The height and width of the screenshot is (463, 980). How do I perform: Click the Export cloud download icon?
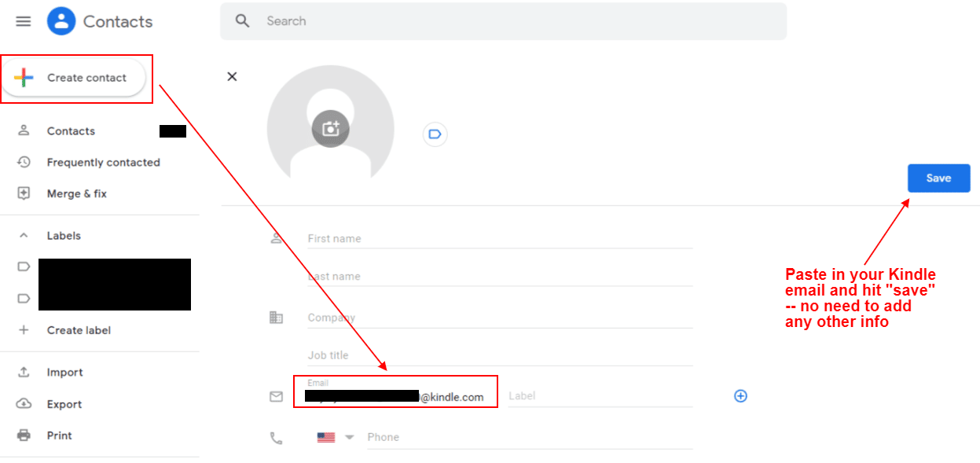[24, 404]
